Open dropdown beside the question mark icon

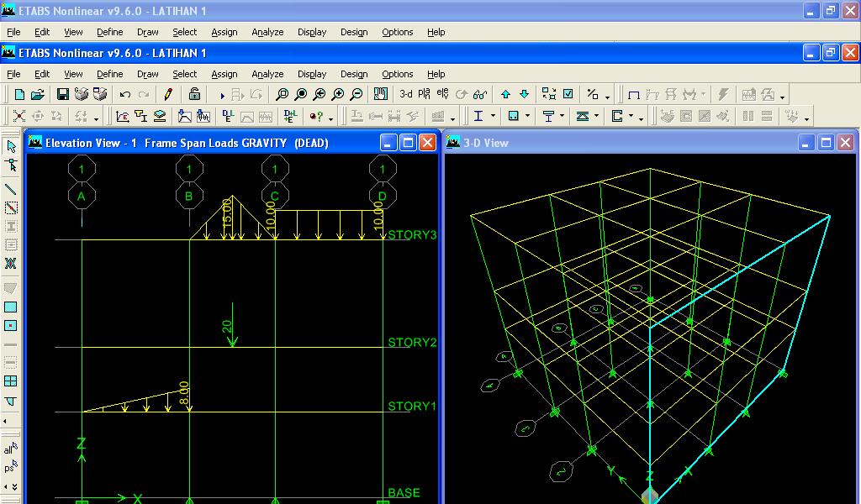[x=330, y=118]
